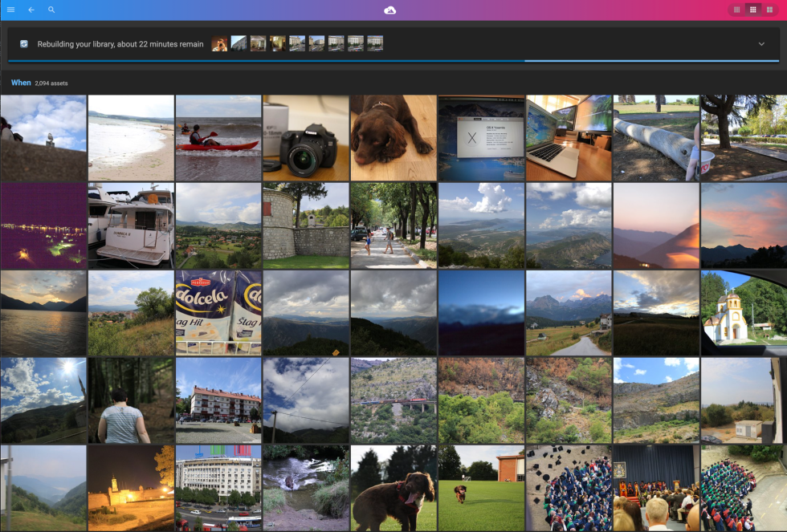Open the church bell tower photo

(743, 312)
